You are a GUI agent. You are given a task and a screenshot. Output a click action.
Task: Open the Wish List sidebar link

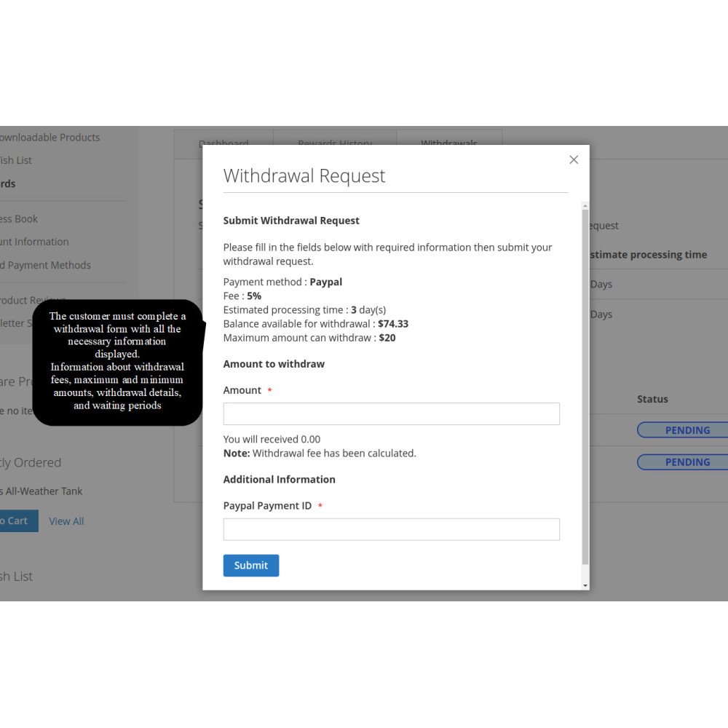click(16, 160)
